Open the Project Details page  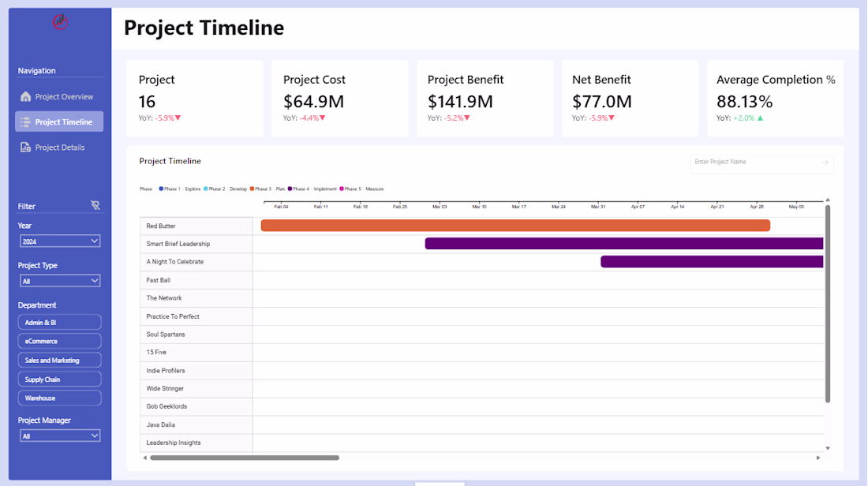(60, 148)
